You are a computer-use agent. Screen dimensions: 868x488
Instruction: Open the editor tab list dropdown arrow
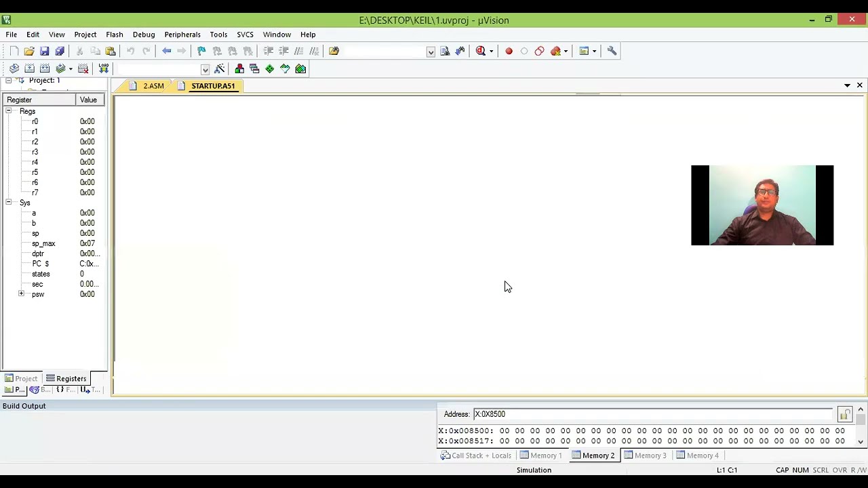[847, 85]
